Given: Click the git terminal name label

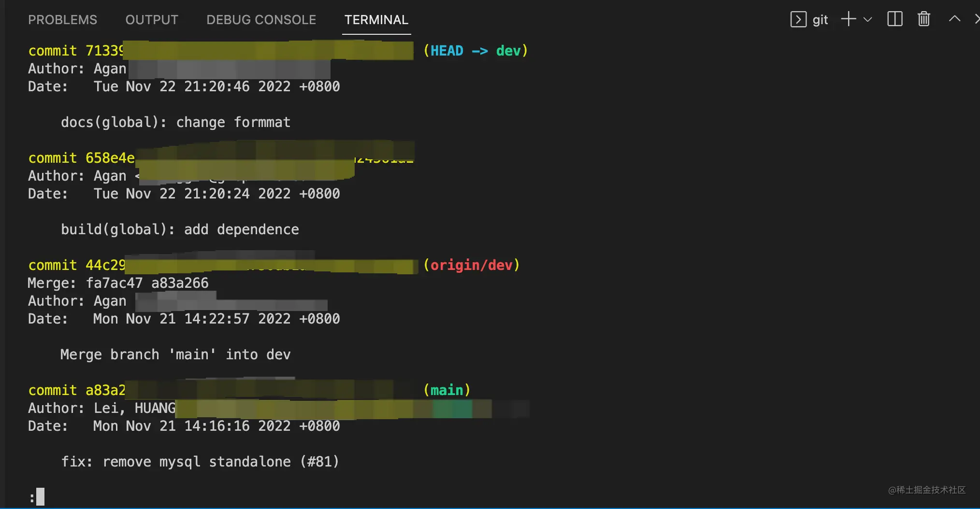Looking at the screenshot, I should [820, 20].
